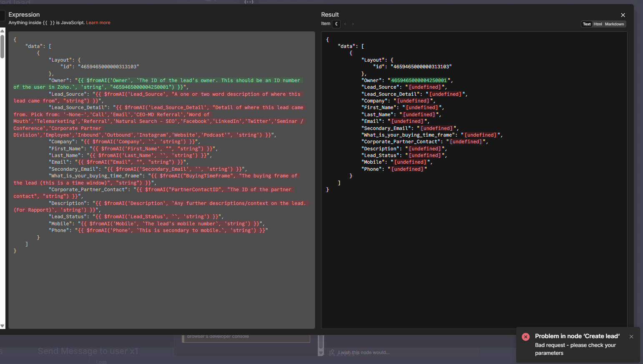The height and width of the screenshot is (364, 643).
Task: Close the expression editor modal
Action: pos(623,15)
